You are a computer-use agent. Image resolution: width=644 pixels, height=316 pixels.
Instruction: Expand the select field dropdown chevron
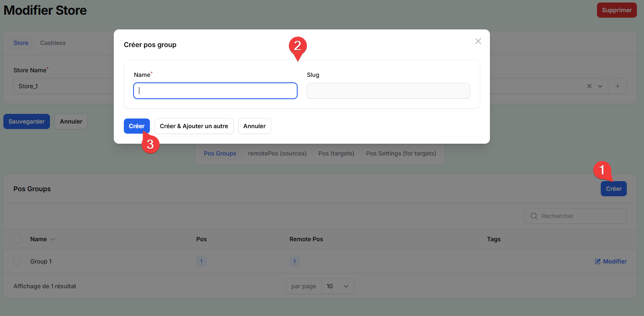click(x=600, y=86)
